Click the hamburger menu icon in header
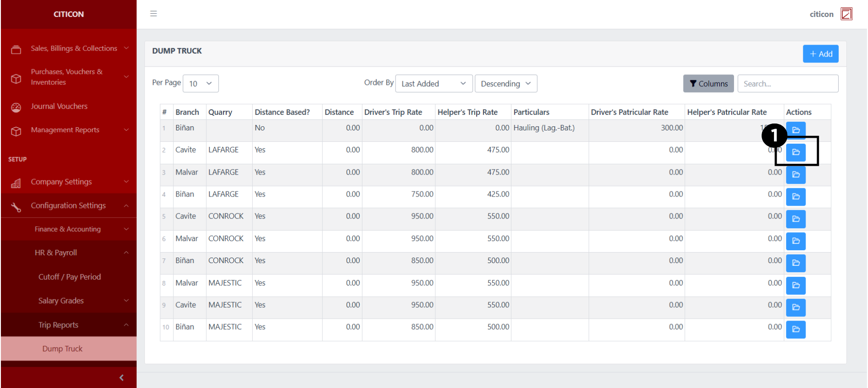 click(154, 14)
